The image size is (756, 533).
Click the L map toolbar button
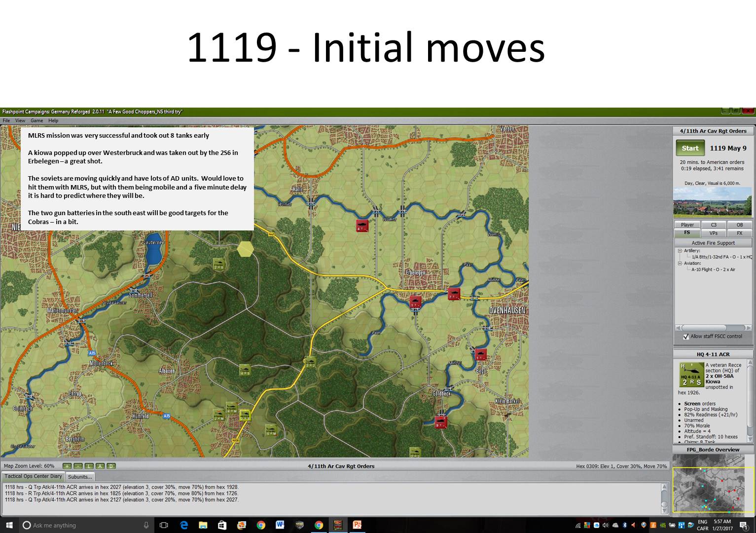click(89, 466)
